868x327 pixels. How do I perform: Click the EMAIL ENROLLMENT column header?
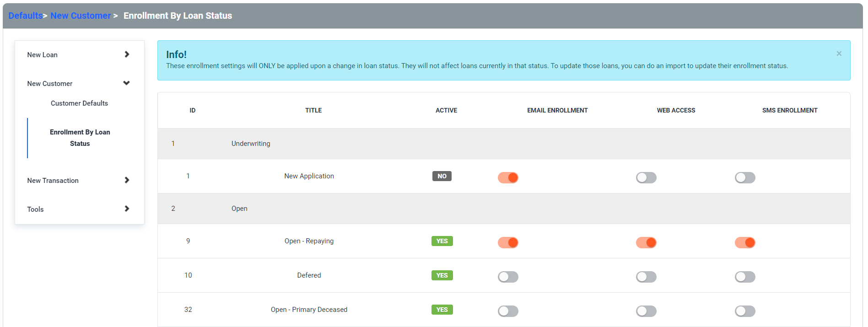point(557,110)
